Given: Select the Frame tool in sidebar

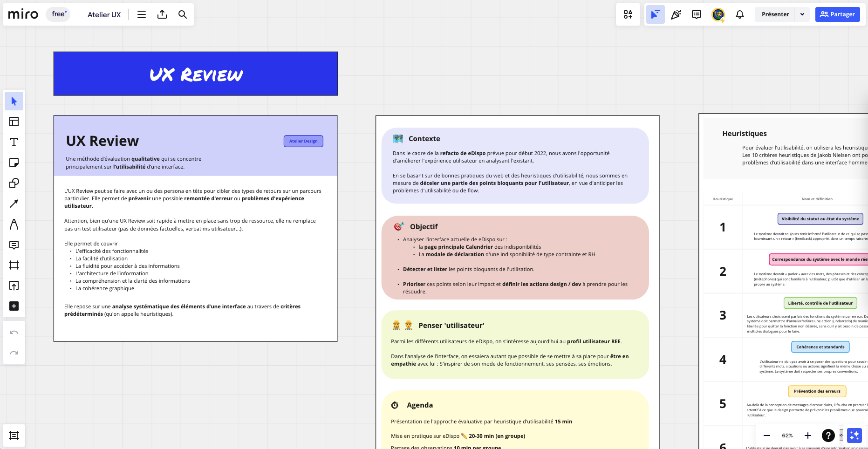Looking at the screenshot, I should point(14,265).
